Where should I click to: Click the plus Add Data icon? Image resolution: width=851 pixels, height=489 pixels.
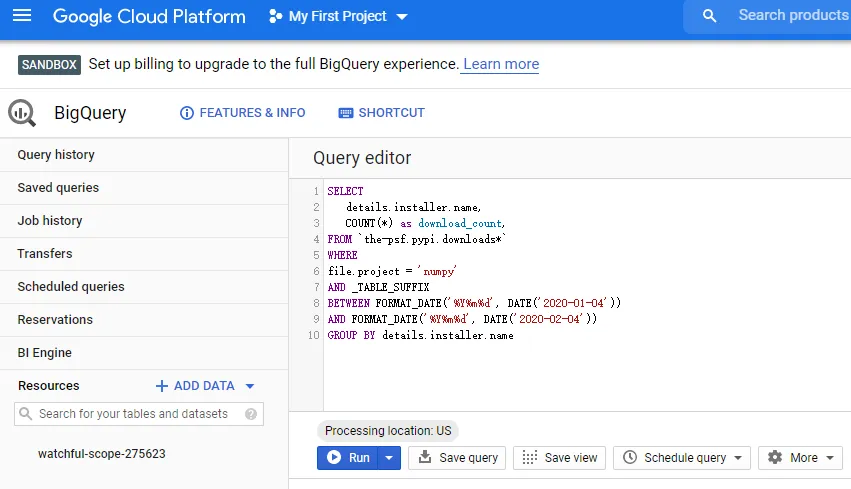[162, 386]
